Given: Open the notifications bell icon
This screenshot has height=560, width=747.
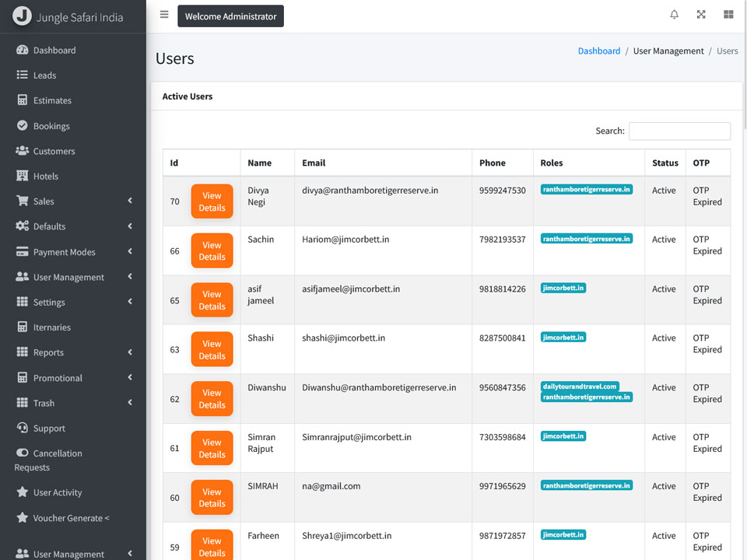Looking at the screenshot, I should click(674, 15).
